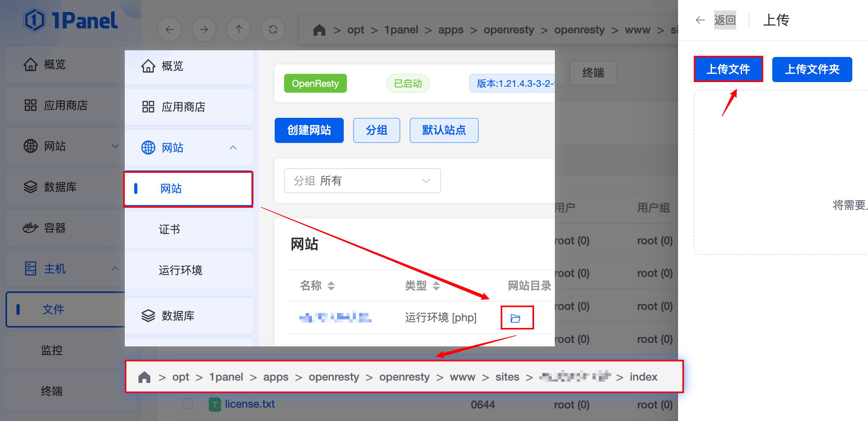This screenshot has height=421, width=868.
Task: Click the license.txt file icon
Action: pyautogui.click(x=215, y=405)
